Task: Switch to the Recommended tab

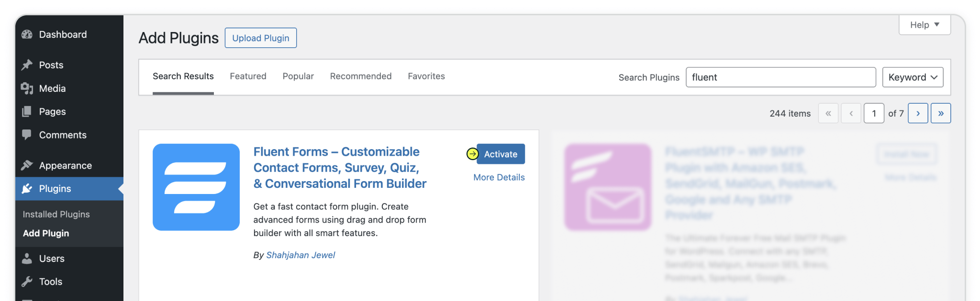Action: click(361, 76)
